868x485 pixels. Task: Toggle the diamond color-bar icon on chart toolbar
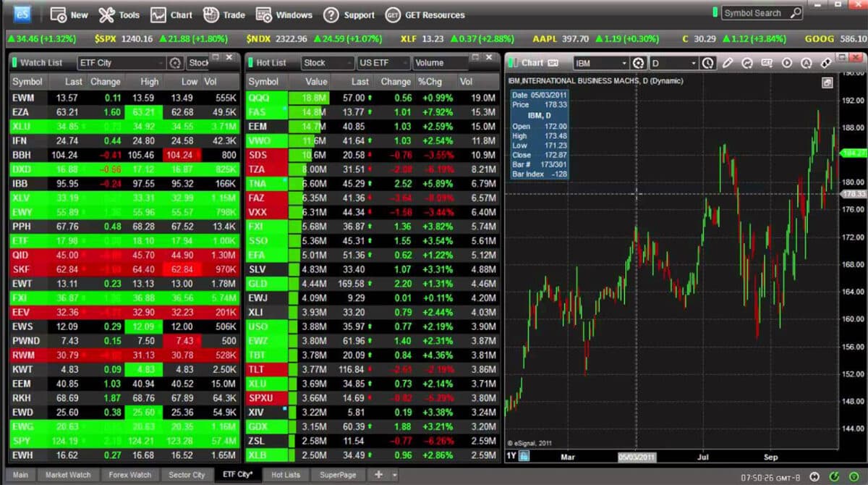(827, 64)
